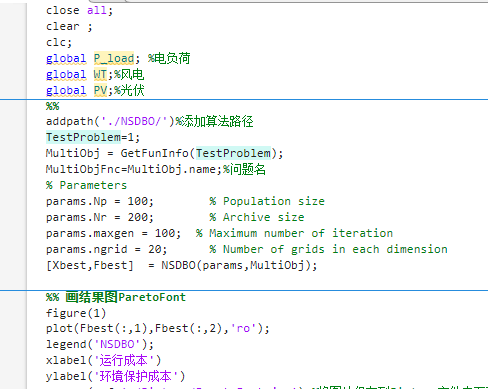Click the addpath NSDBO string
Viewport: 488px width, 389px height.
[x=134, y=121]
